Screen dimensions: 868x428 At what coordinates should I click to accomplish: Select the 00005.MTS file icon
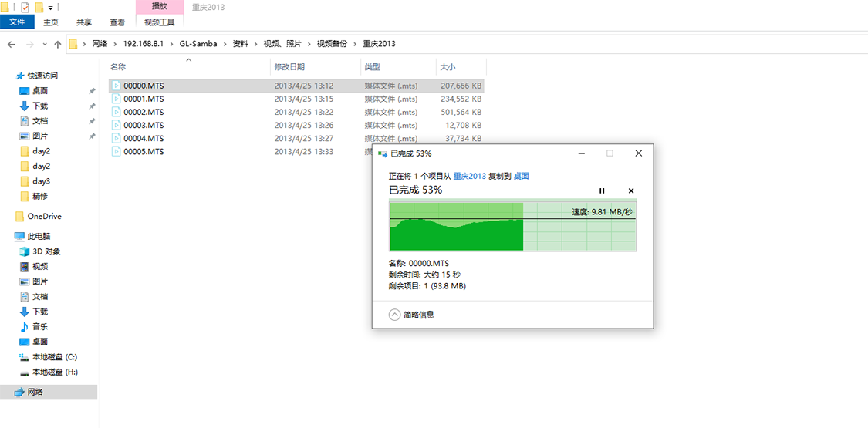(117, 151)
